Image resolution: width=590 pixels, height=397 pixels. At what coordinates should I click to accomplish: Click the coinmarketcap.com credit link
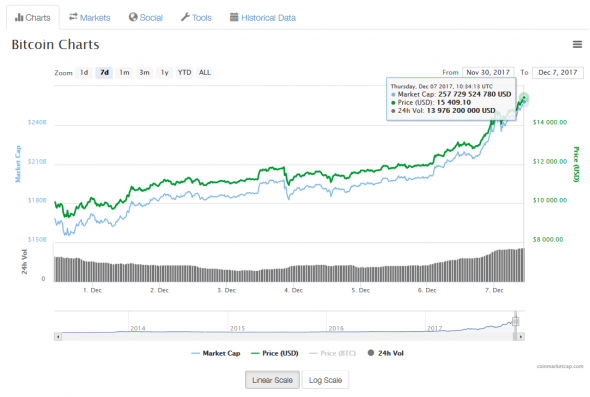click(x=560, y=366)
